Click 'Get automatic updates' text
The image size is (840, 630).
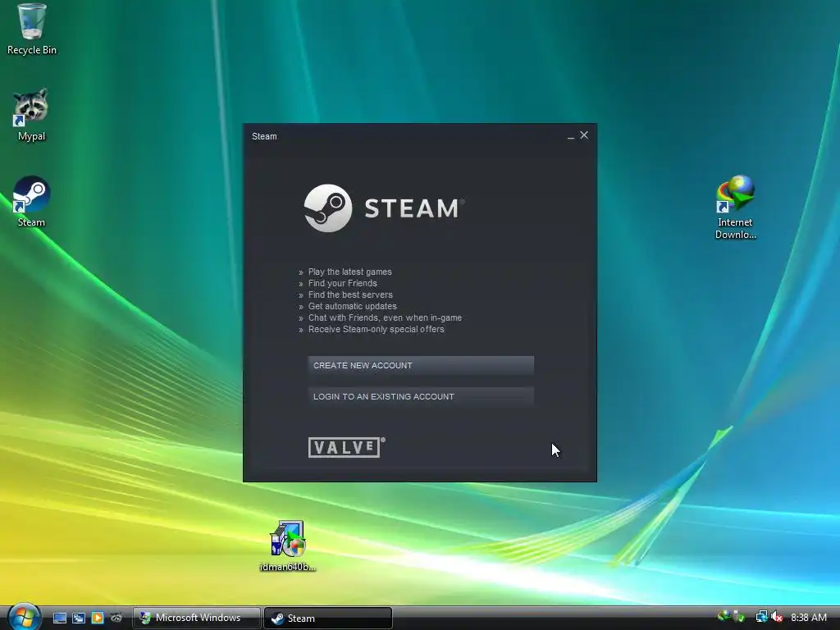coord(353,306)
